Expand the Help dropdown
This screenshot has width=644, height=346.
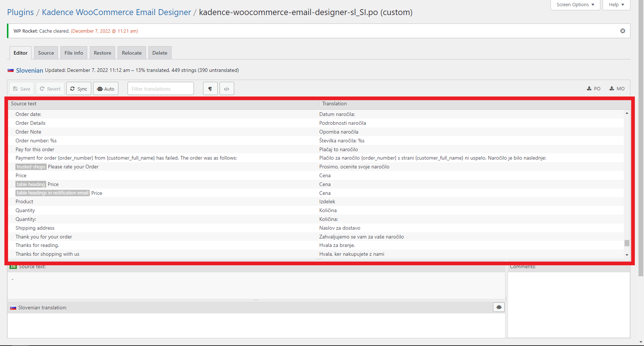pyautogui.click(x=617, y=5)
